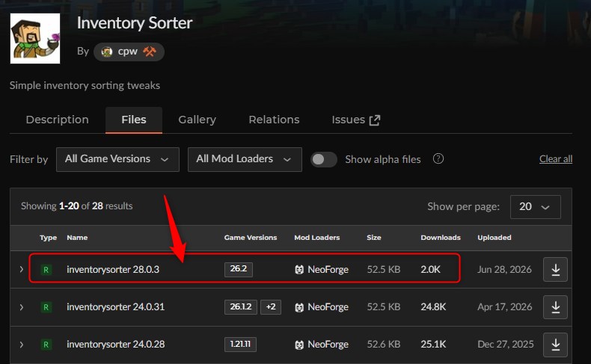Open the Inventory Sorter mod logo thumbnail
591x364 pixels.
[x=35, y=38]
